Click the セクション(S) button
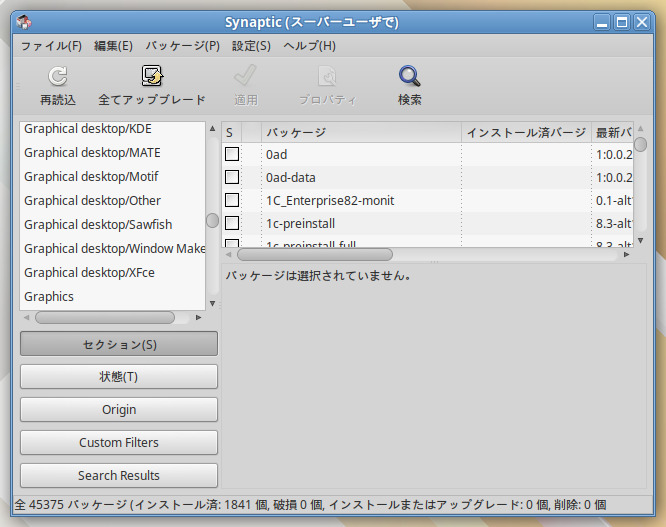Screen dimensions: 666x527 tap(119, 344)
